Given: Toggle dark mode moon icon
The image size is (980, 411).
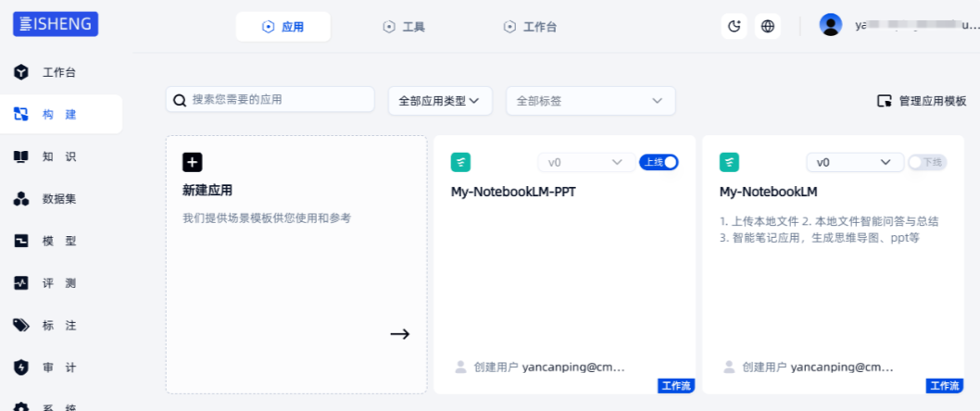Looking at the screenshot, I should click(734, 26).
